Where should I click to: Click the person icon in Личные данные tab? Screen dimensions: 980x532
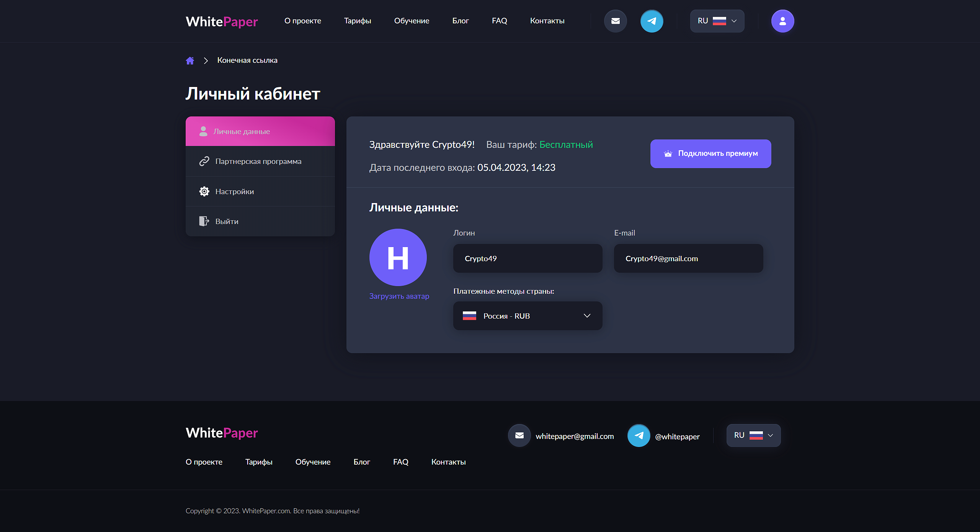pyautogui.click(x=203, y=131)
